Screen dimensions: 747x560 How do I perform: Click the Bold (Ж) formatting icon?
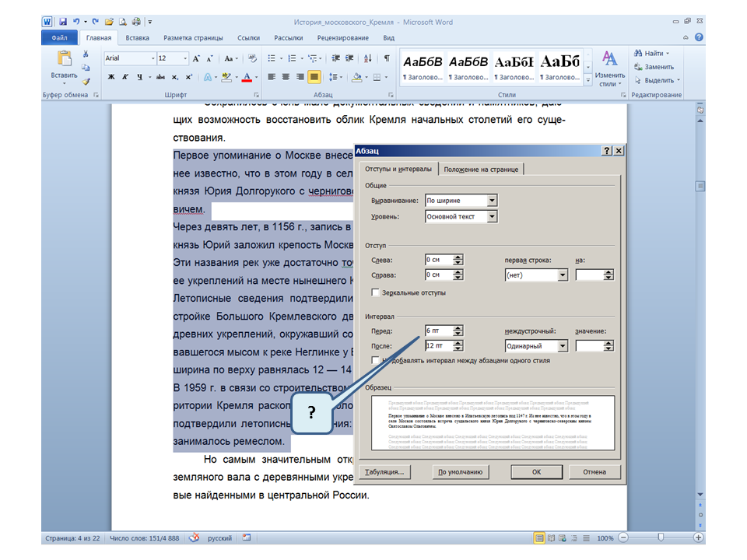pos(111,77)
